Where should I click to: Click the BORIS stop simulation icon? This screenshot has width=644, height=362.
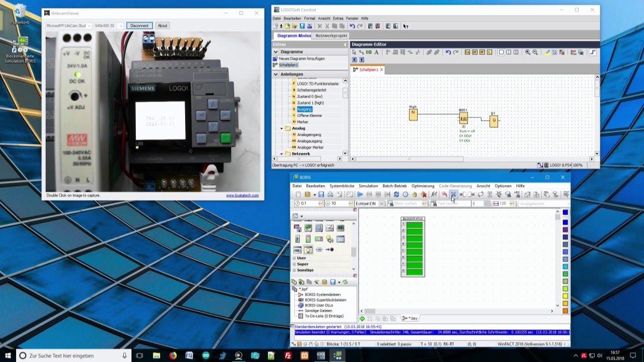coord(369,195)
